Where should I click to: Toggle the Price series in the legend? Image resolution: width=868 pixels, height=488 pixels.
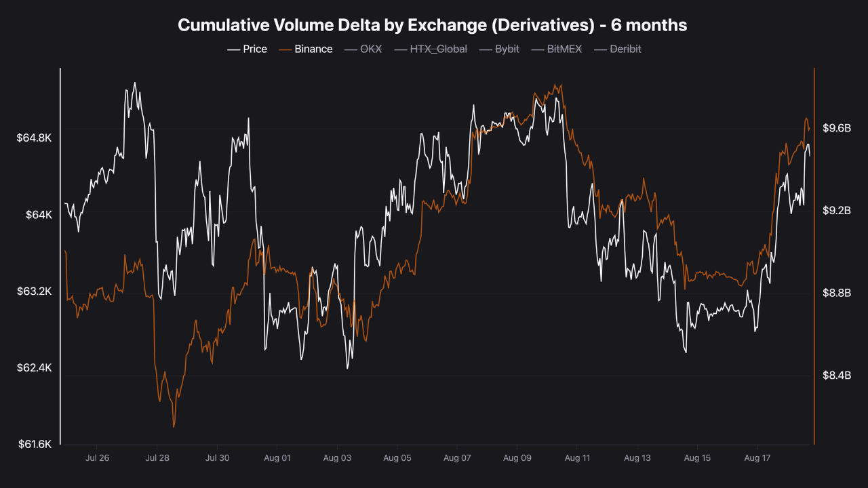click(247, 49)
